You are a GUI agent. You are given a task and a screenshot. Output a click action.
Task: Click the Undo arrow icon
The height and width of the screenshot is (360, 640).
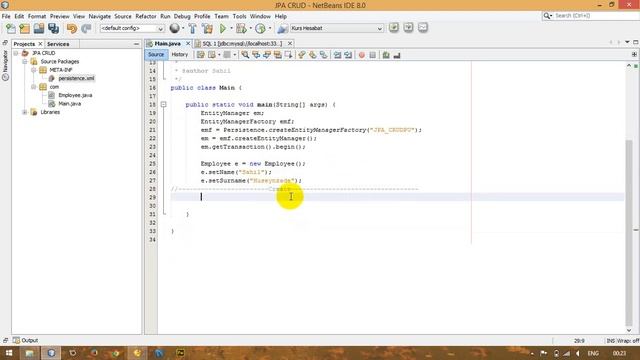click(72, 28)
